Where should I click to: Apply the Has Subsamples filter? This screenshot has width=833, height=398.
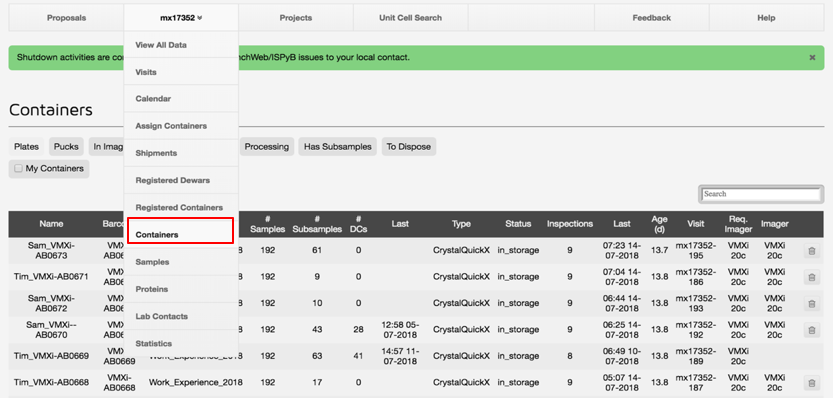pos(338,147)
